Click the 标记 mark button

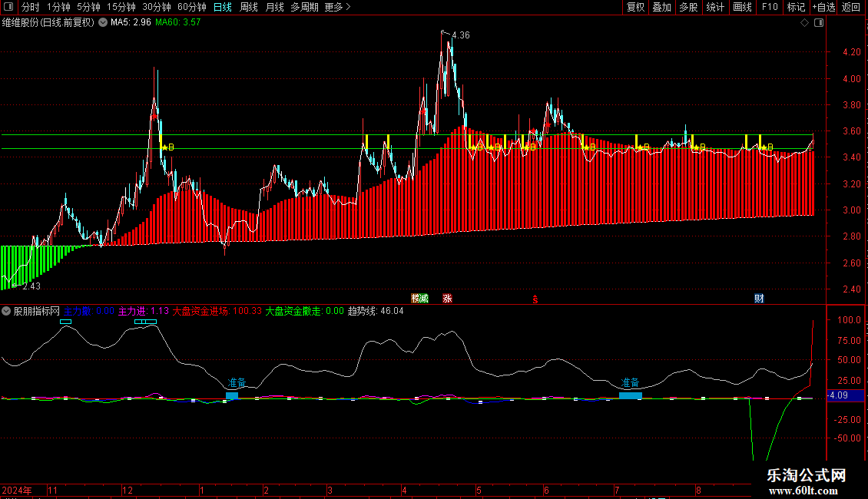click(x=796, y=7)
